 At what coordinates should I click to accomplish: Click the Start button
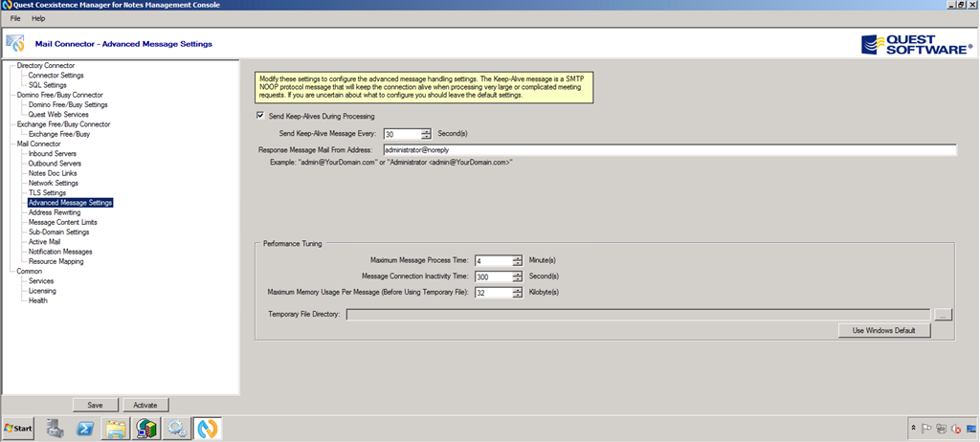pos(18,429)
